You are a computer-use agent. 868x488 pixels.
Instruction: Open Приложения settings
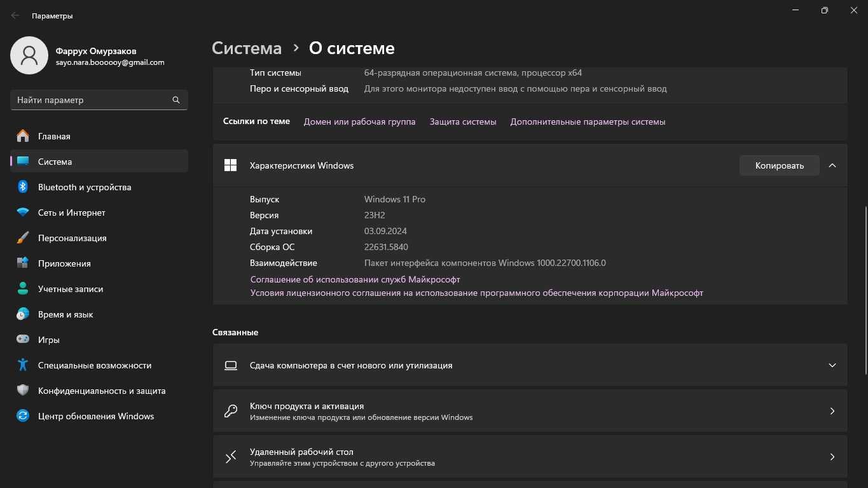tap(99, 263)
